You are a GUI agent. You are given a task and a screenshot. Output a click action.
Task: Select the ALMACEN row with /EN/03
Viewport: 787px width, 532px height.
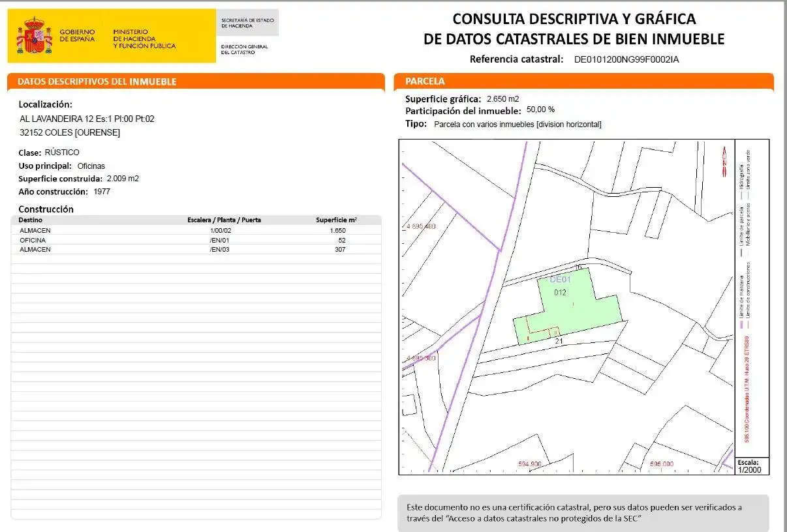196,249
